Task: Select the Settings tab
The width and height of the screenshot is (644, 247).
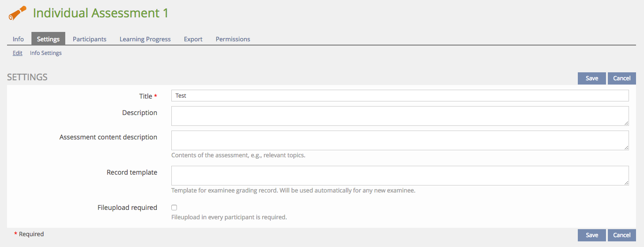Action: (48, 39)
